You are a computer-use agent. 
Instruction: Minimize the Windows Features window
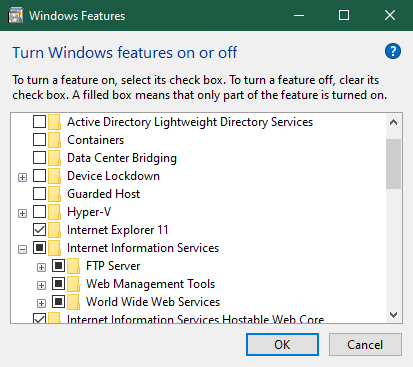pyautogui.click(x=299, y=15)
